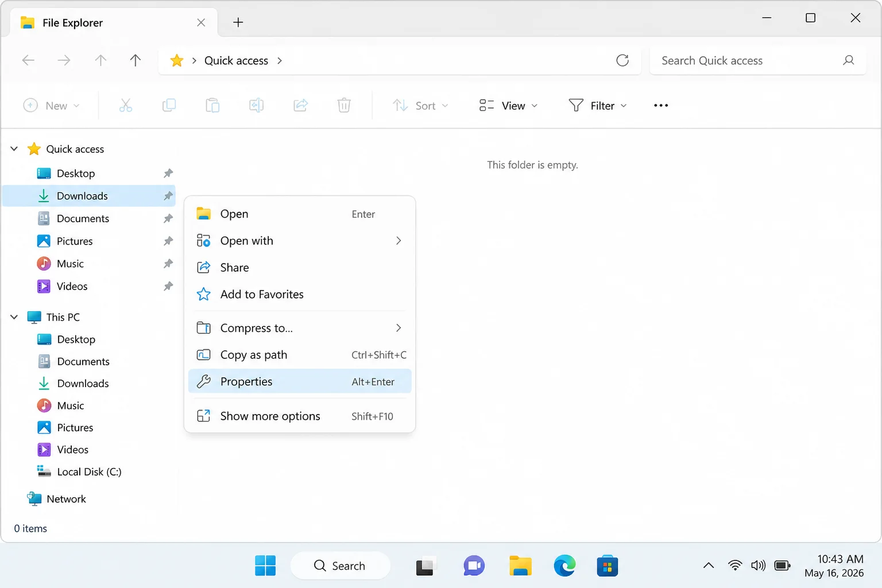
Task: Select Documents under This PC
Action: (x=89, y=361)
